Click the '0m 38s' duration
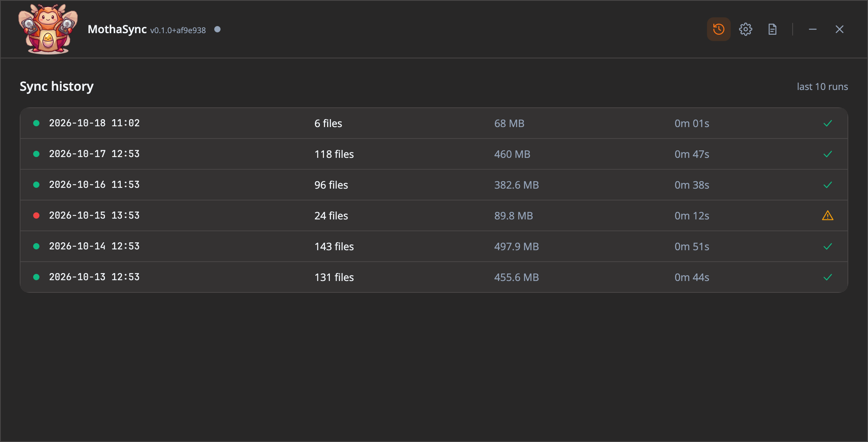Screen dimensions: 868x442 pyautogui.click(x=692, y=185)
